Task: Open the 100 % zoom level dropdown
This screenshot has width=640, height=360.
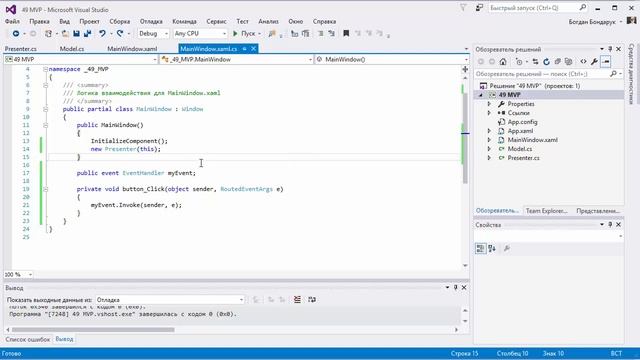Action: point(18,274)
